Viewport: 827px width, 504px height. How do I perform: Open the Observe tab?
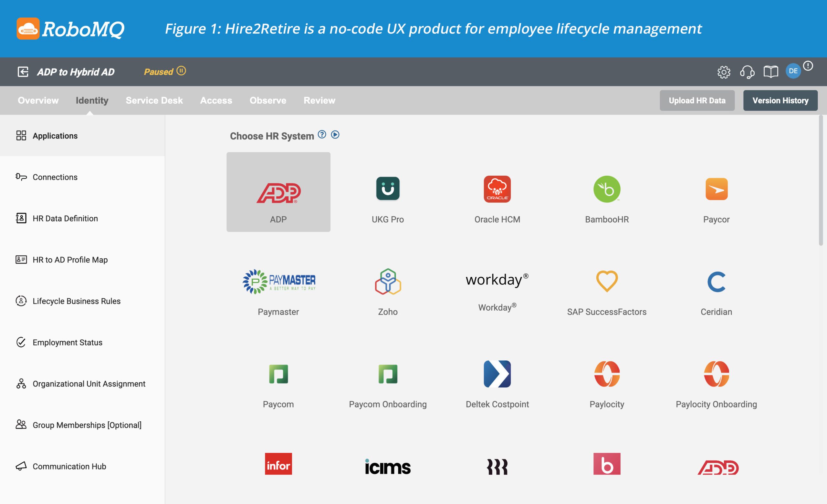[268, 100]
